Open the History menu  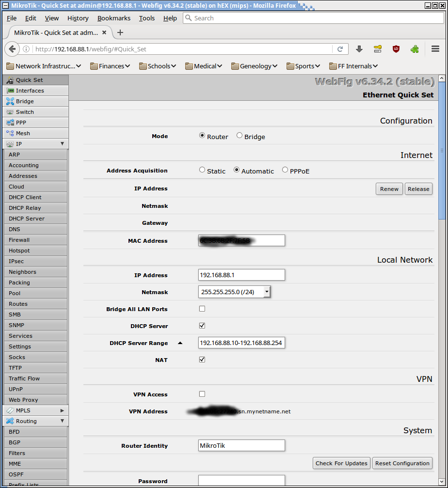(x=78, y=18)
